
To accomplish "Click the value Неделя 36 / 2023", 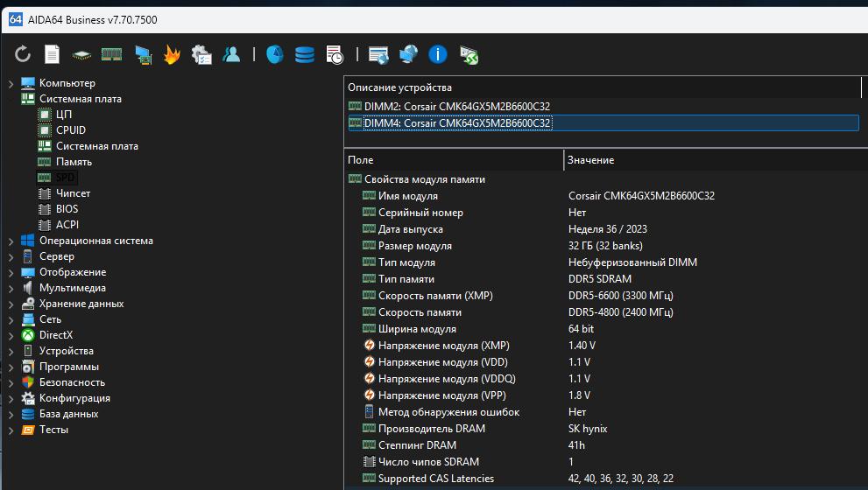I will pos(607,229).
